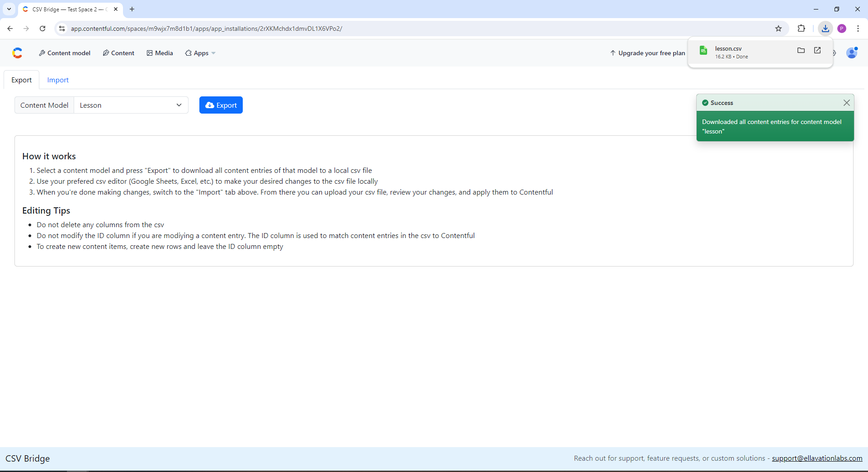Open the Chrome downloads button
This screenshot has width=868, height=472.
tap(826, 29)
